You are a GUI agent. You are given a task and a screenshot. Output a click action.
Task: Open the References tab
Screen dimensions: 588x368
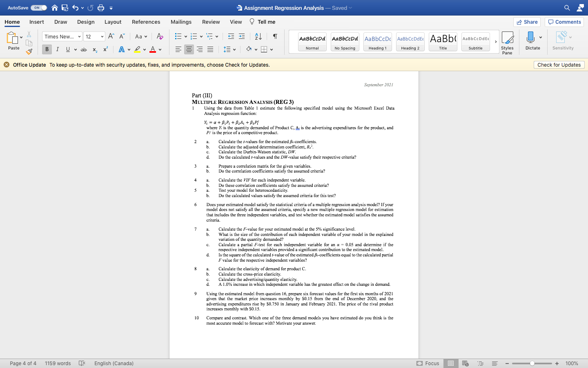[146, 22]
